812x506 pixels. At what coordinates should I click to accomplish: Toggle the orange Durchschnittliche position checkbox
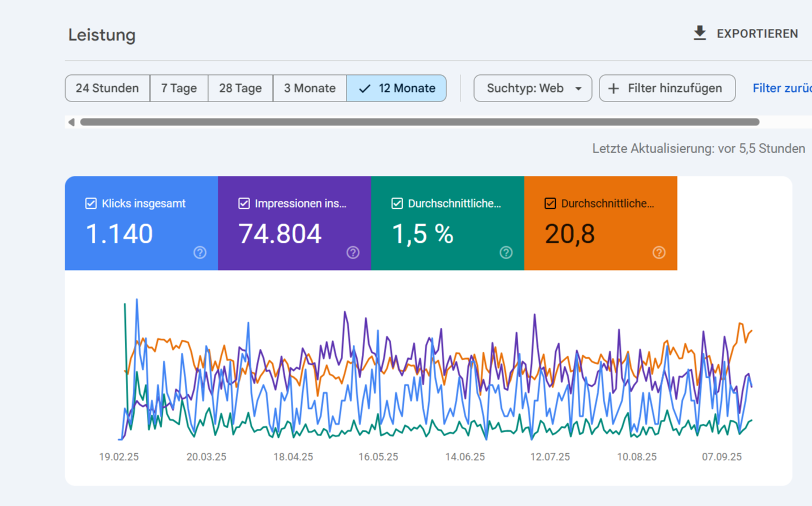pyautogui.click(x=550, y=204)
